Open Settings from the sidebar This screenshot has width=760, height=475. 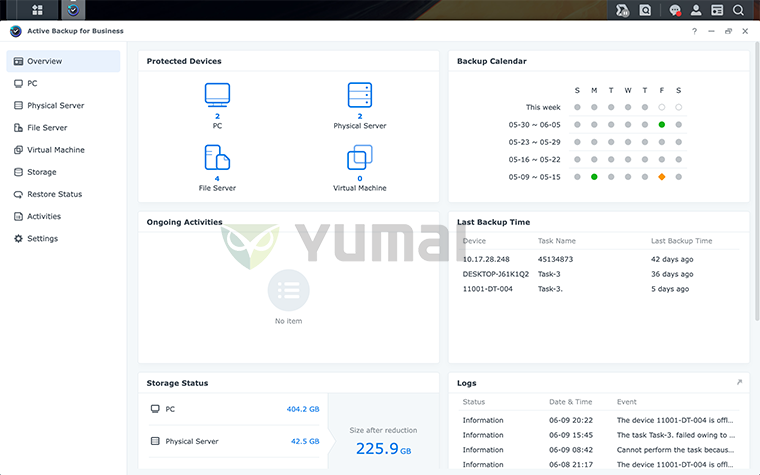tap(63, 238)
